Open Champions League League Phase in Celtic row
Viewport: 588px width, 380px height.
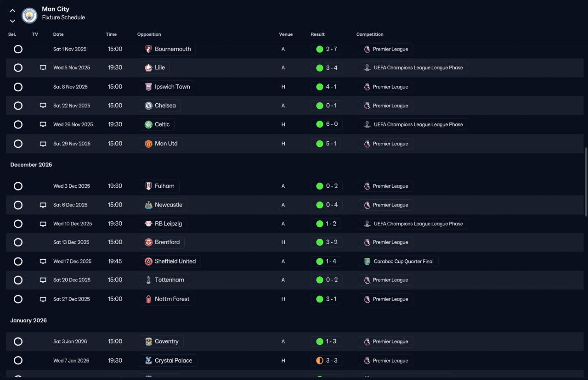(x=413, y=124)
